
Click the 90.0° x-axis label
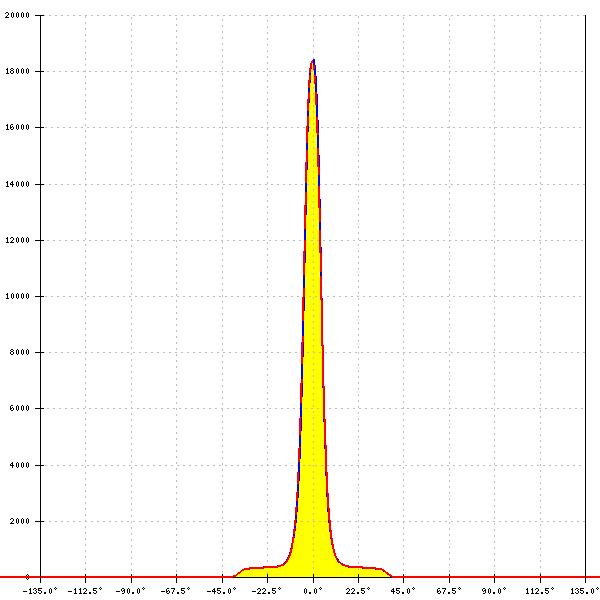tap(494, 590)
